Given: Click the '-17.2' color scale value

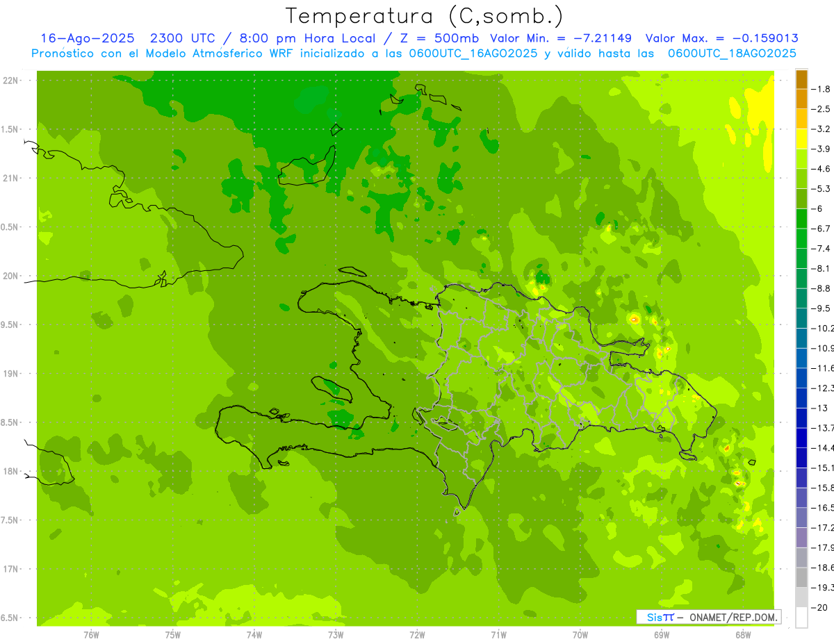Looking at the screenshot, I should click(823, 528).
